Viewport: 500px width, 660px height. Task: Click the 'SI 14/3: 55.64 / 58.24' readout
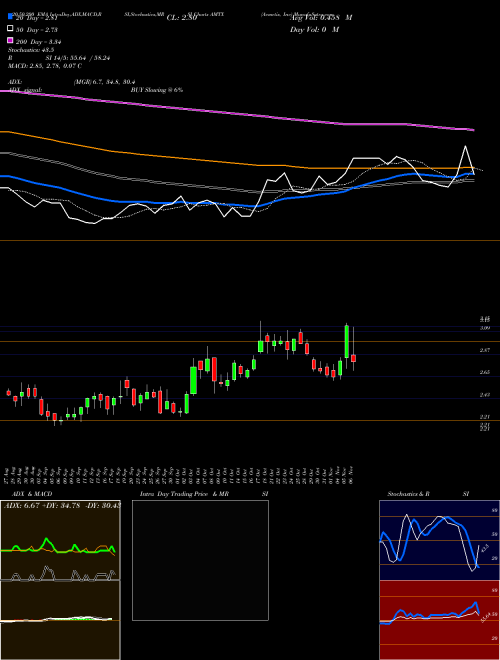click(x=77, y=58)
